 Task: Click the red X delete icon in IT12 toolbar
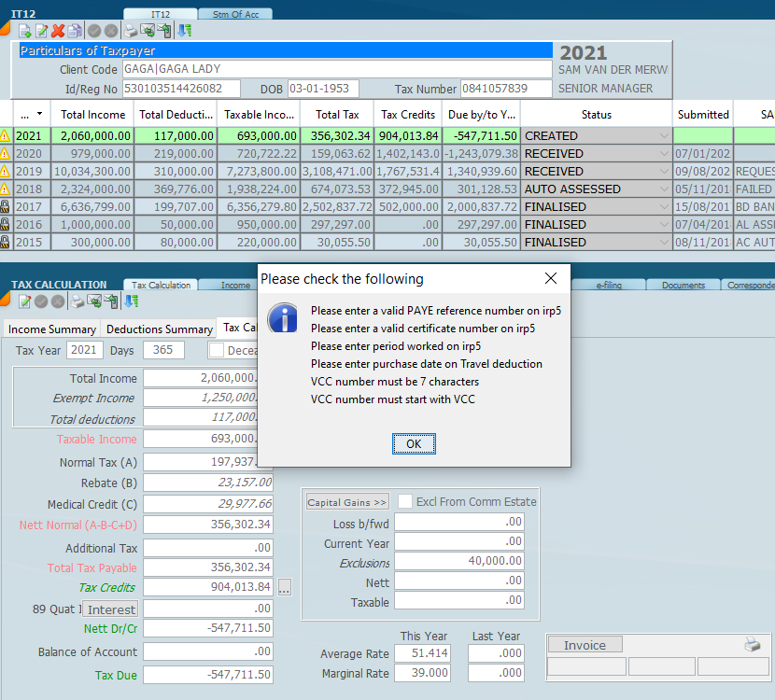point(58,31)
